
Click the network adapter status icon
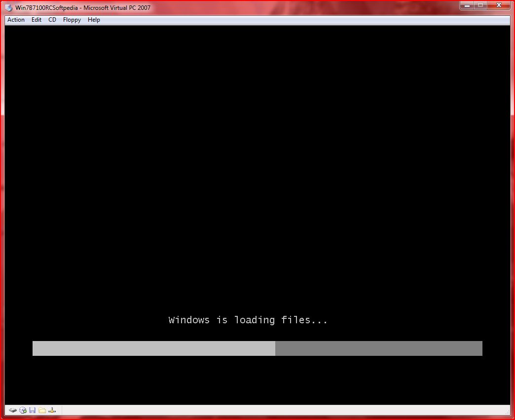coord(52,410)
